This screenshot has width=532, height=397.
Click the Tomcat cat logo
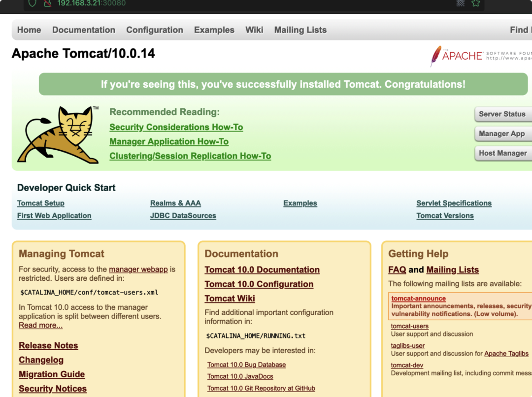pos(58,134)
